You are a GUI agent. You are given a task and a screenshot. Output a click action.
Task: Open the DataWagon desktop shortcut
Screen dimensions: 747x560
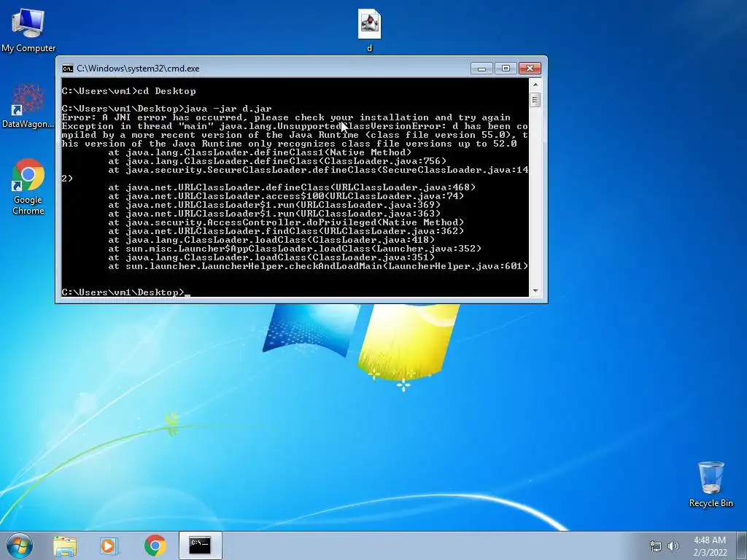(x=28, y=106)
